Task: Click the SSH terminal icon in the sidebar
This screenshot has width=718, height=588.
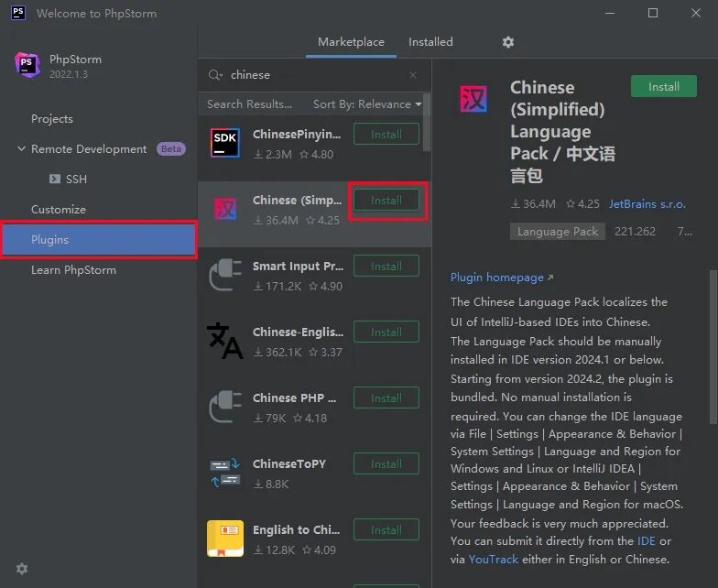Action: coord(55,179)
